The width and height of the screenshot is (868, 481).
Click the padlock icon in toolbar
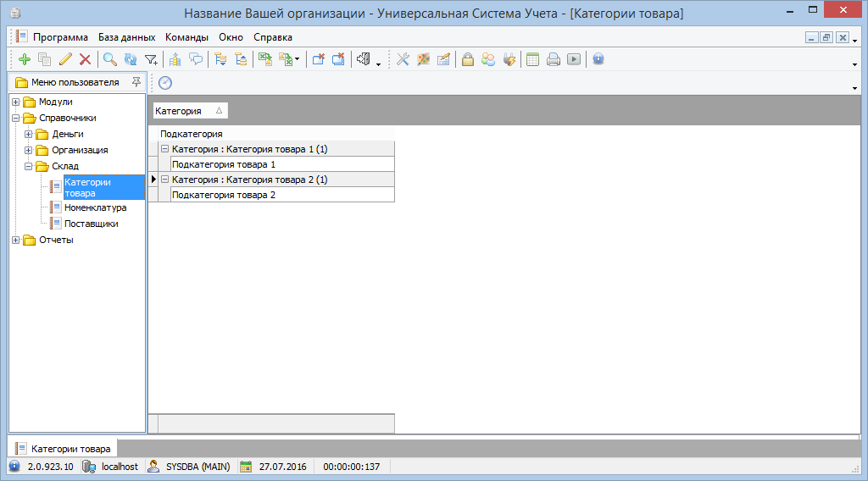[467, 59]
